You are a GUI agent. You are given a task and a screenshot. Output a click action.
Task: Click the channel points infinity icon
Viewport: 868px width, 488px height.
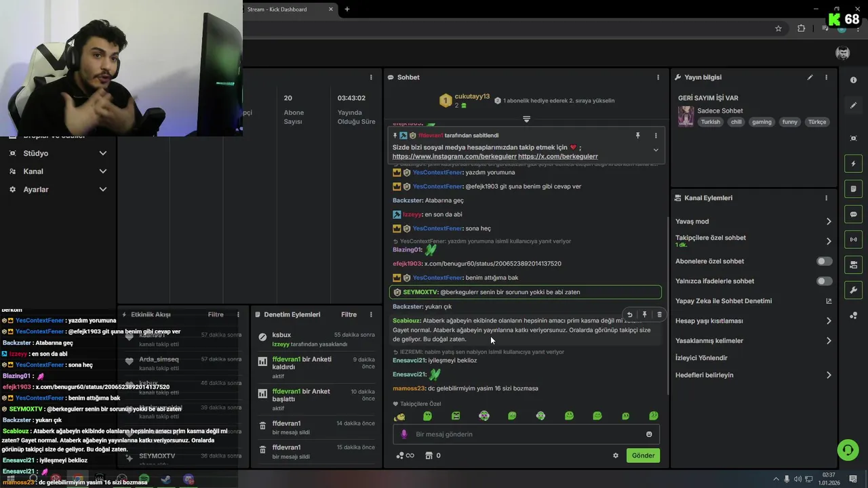[x=405, y=455]
